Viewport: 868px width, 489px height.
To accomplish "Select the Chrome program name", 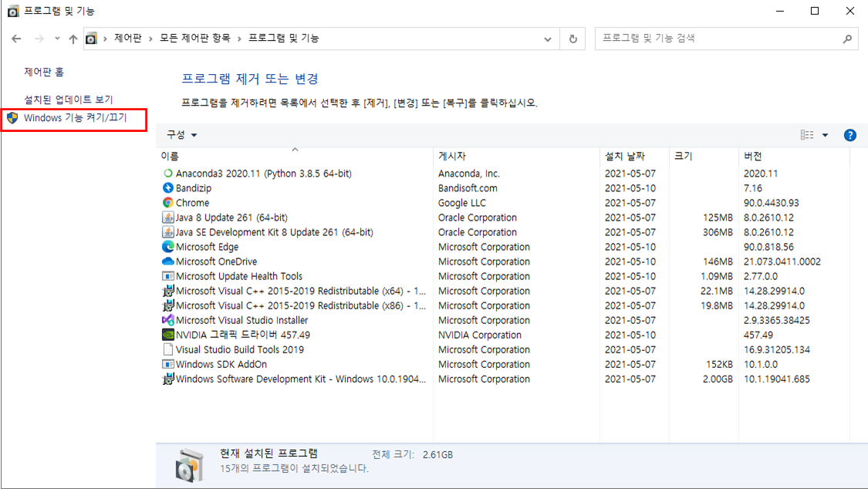I will [192, 202].
